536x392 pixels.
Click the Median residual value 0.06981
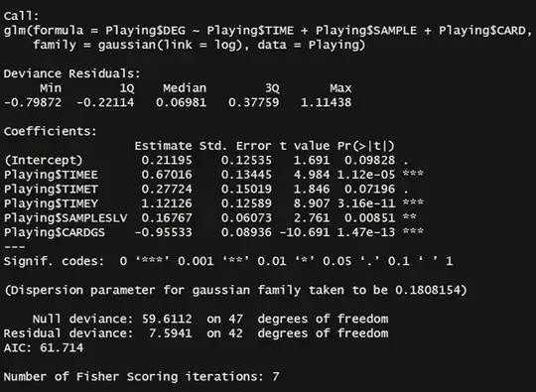tap(182, 102)
